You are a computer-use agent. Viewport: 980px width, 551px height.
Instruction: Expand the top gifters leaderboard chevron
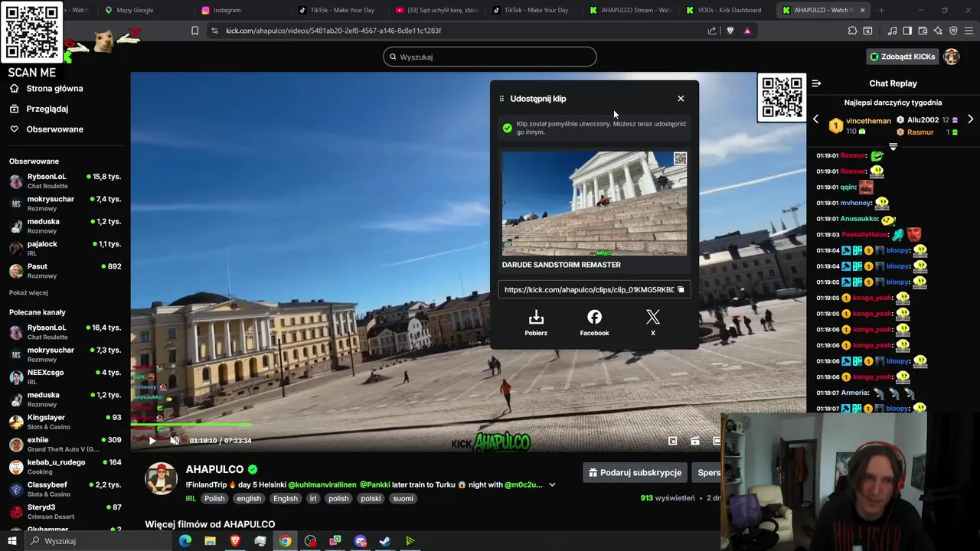coord(893,146)
